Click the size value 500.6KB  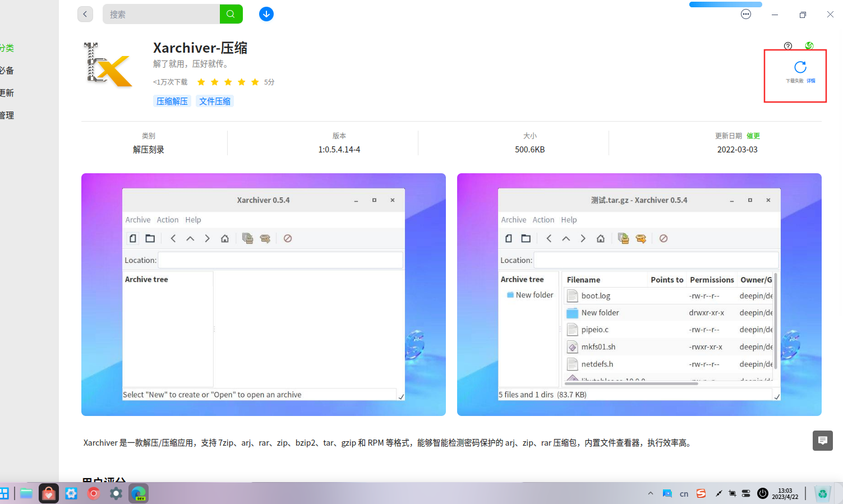(x=530, y=150)
